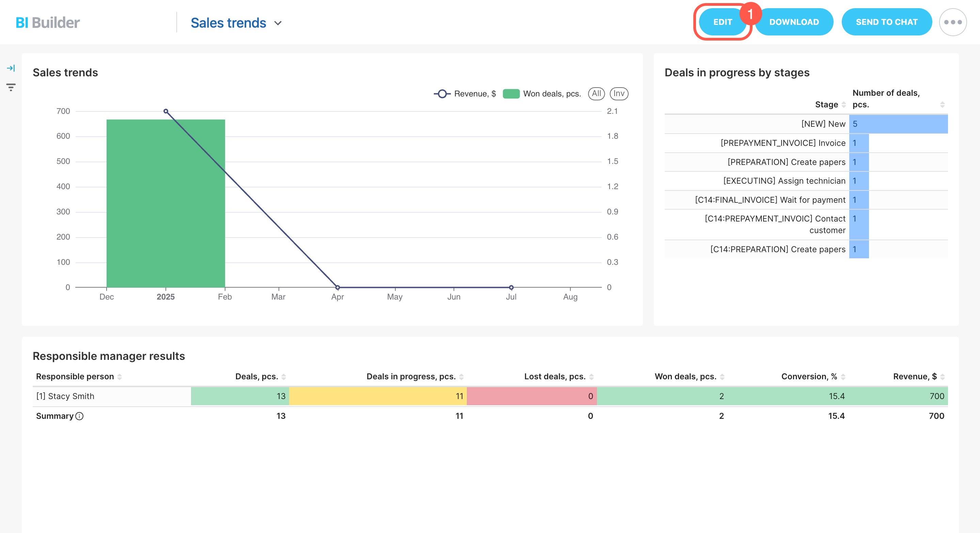Image resolution: width=980 pixels, height=533 pixels.
Task: Click SEND TO CHAT button
Action: (886, 22)
